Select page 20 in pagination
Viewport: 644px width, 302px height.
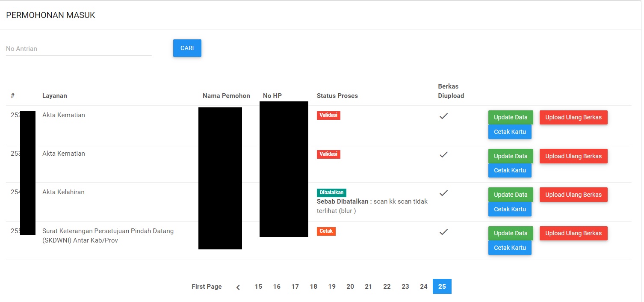point(350,287)
